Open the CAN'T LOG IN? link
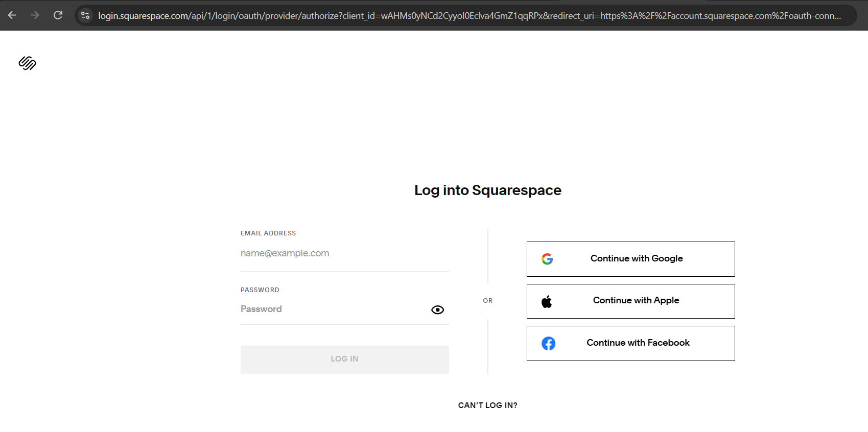868x432 pixels. [487, 405]
